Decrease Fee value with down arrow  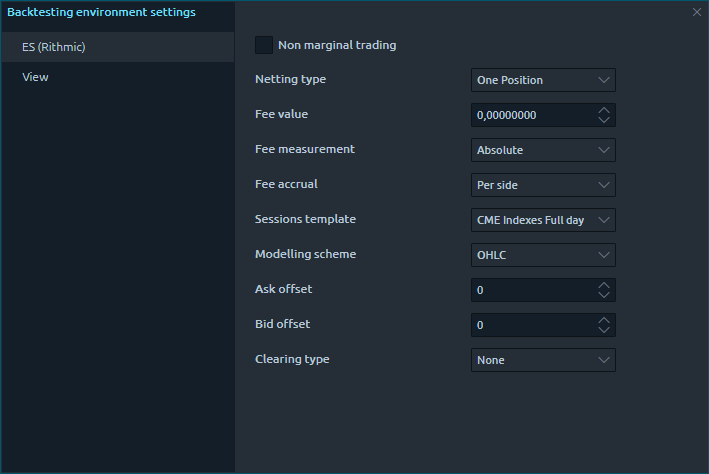[603, 120]
